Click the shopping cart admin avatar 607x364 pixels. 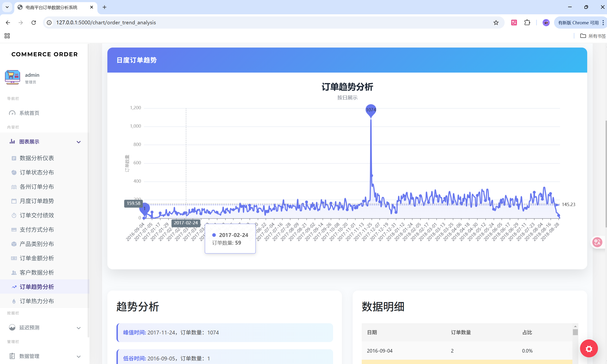(x=12, y=77)
